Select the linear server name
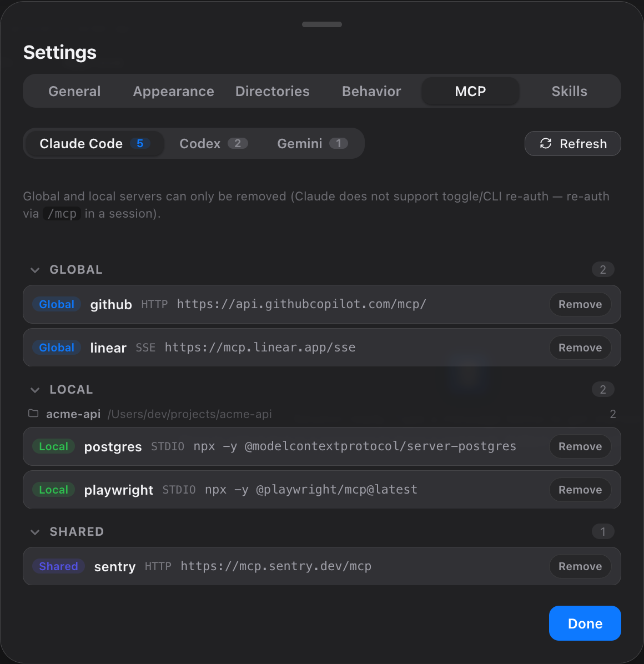The width and height of the screenshot is (644, 664). (x=108, y=348)
